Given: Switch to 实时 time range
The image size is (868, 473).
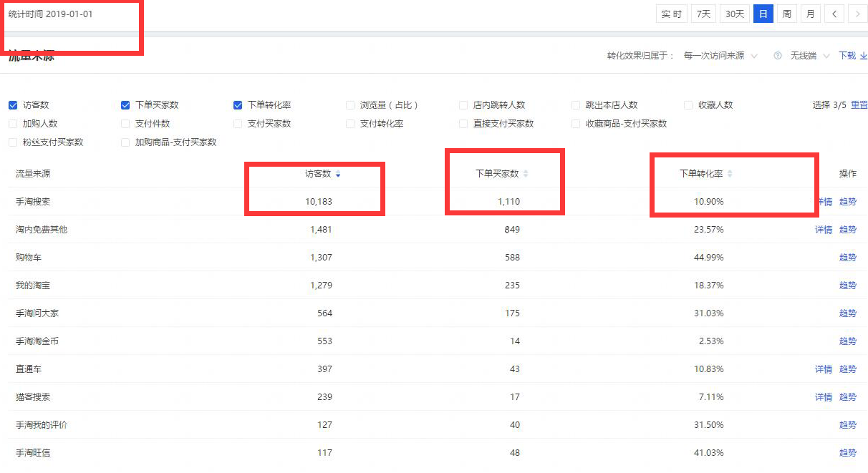Looking at the screenshot, I should pyautogui.click(x=672, y=14).
